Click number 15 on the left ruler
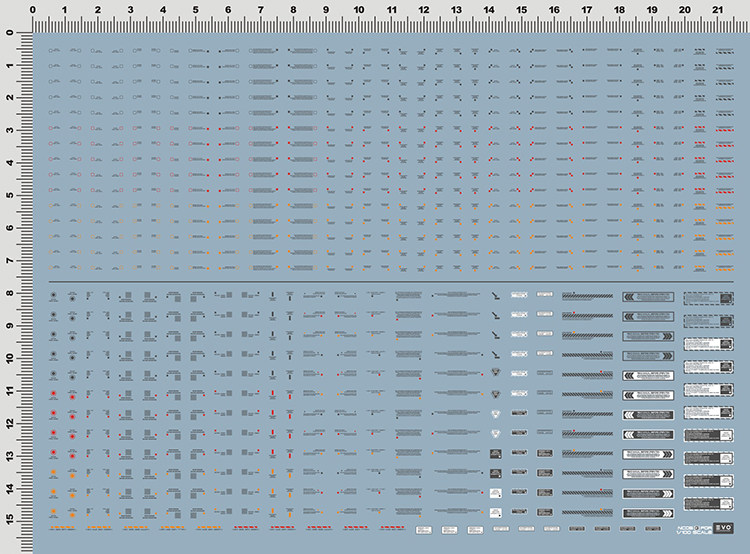The width and height of the screenshot is (750, 554). tap(10, 520)
